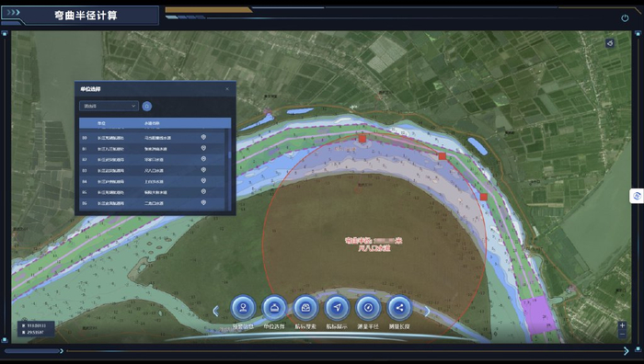
Task: Click the coordinate readout at bottom left
Action: click(x=36, y=329)
